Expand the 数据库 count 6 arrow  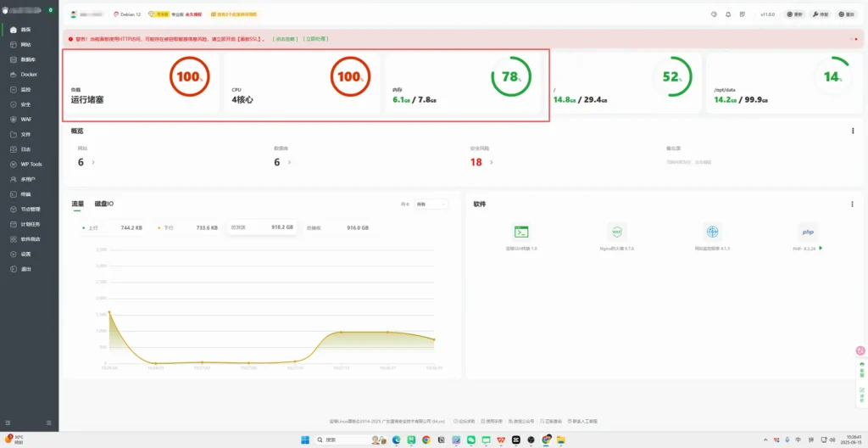tap(289, 162)
